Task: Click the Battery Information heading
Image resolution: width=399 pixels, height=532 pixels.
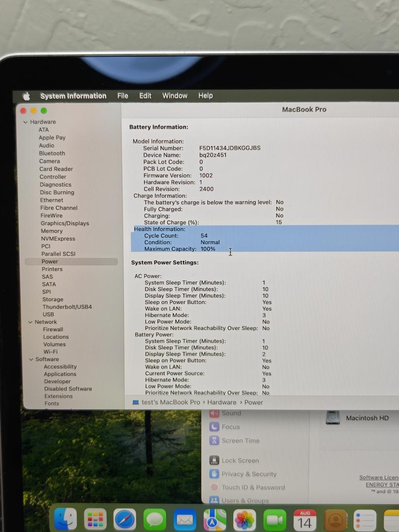Action: click(159, 127)
